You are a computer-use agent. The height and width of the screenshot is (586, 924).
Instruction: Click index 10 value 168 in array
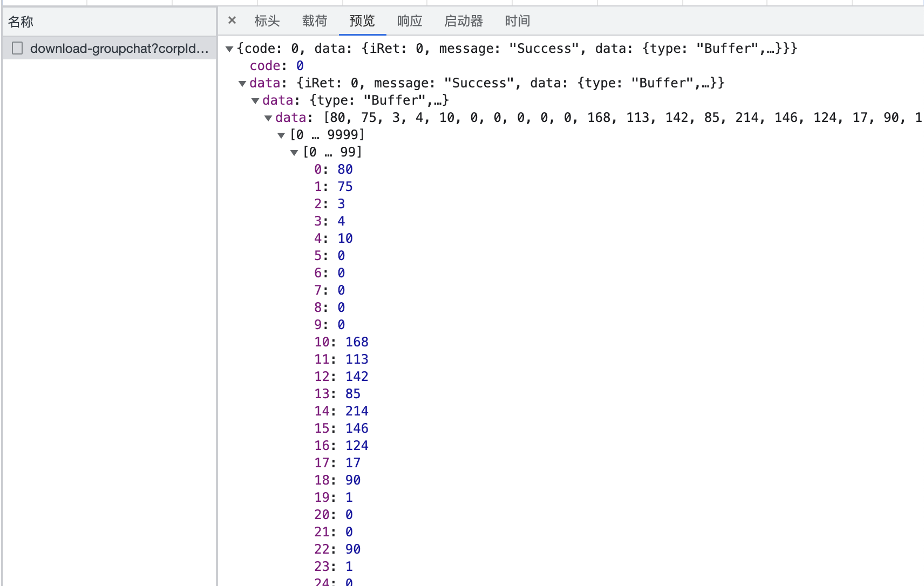357,342
